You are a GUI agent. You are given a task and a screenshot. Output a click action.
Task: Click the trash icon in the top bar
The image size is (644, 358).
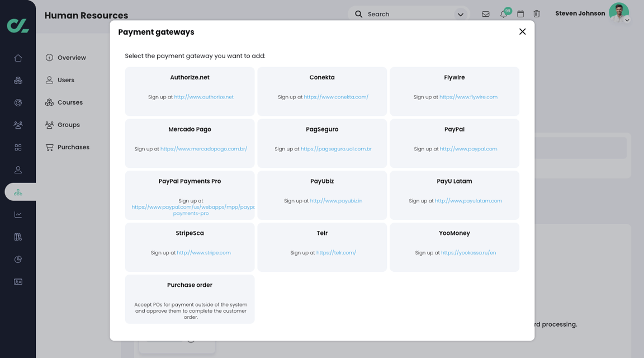(x=537, y=14)
